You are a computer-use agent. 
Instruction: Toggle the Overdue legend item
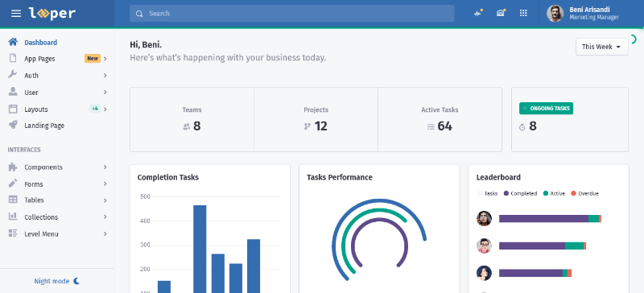(x=585, y=193)
